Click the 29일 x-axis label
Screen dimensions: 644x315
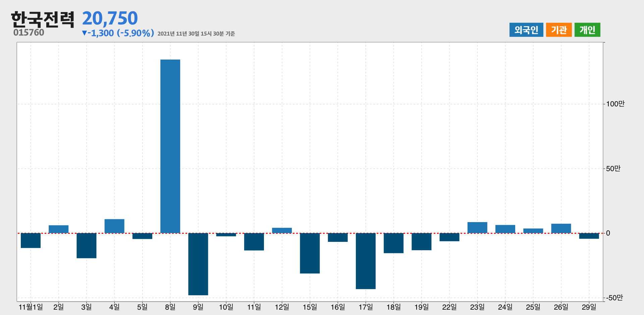(589, 307)
